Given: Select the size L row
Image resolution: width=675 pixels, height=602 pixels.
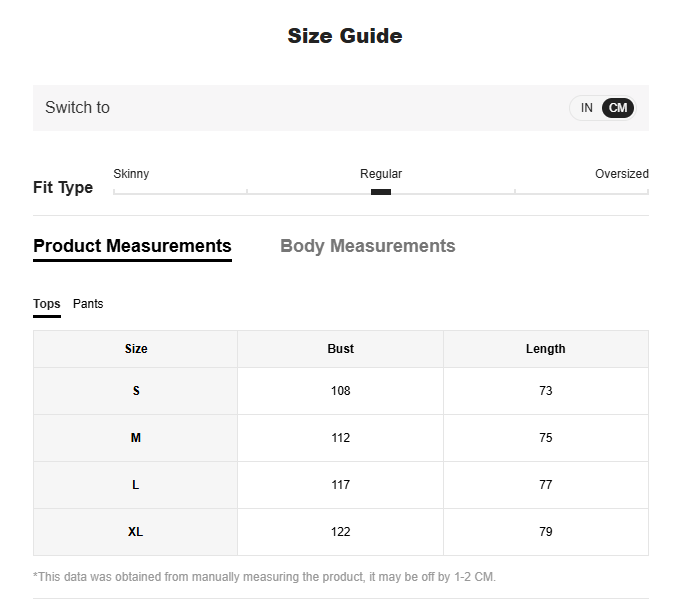Looking at the screenshot, I should click(136, 485).
